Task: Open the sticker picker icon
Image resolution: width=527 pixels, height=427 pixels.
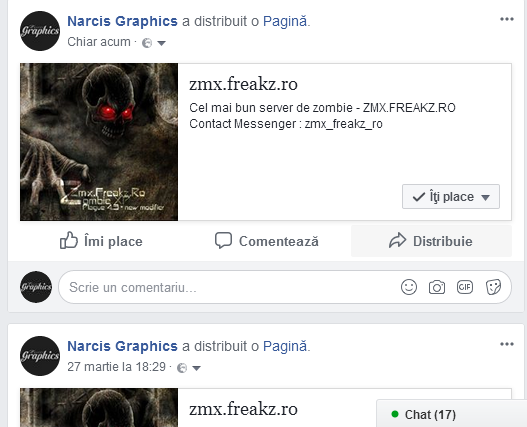Action: (x=493, y=287)
